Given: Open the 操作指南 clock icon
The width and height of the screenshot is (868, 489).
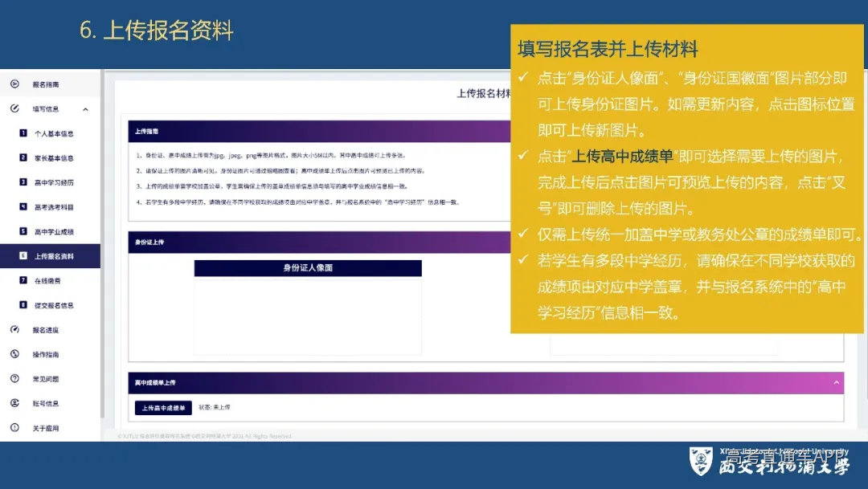Looking at the screenshot, I should (x=14, y=353).
